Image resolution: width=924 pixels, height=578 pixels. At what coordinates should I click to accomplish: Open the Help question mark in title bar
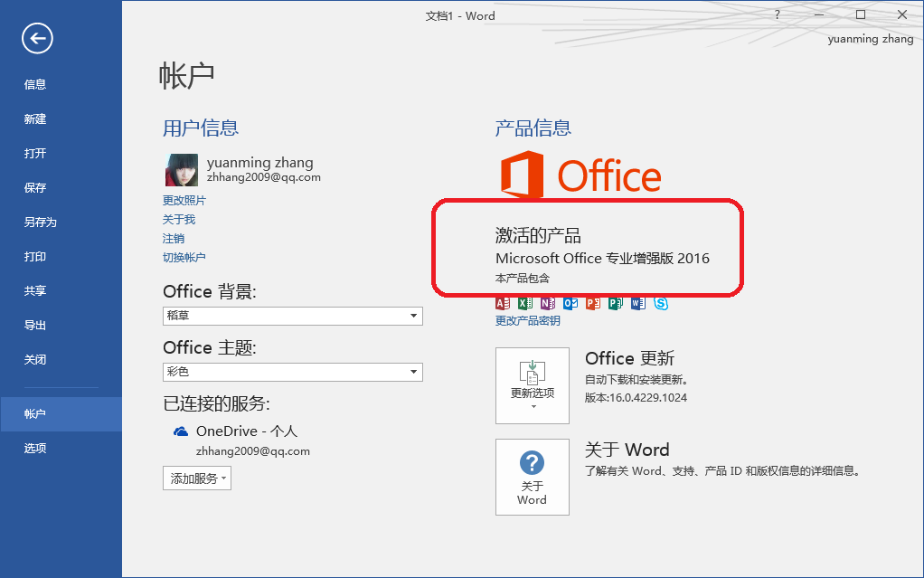coord(778,14)
